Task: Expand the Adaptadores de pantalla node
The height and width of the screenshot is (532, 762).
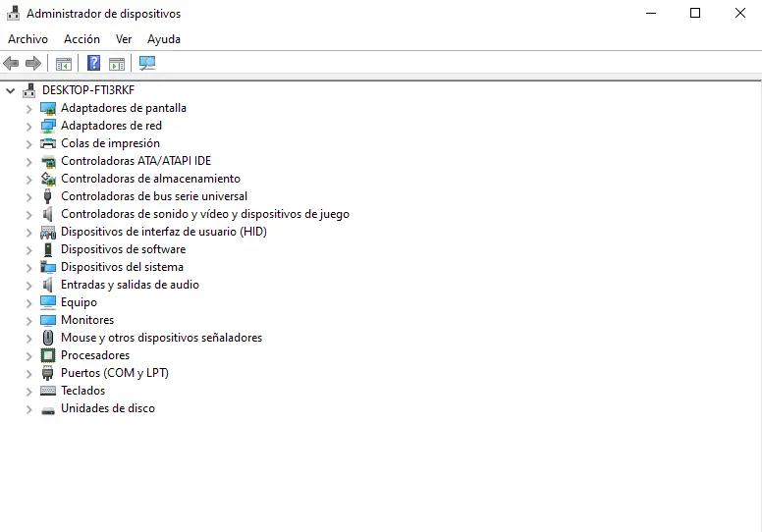Action: pos(28,108)
